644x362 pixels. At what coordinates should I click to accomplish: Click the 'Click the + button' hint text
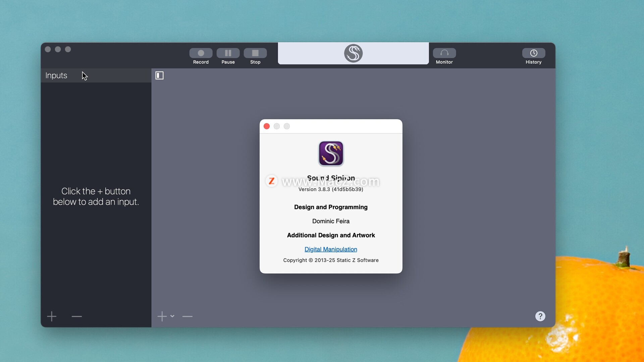click(x=96, y=196)
